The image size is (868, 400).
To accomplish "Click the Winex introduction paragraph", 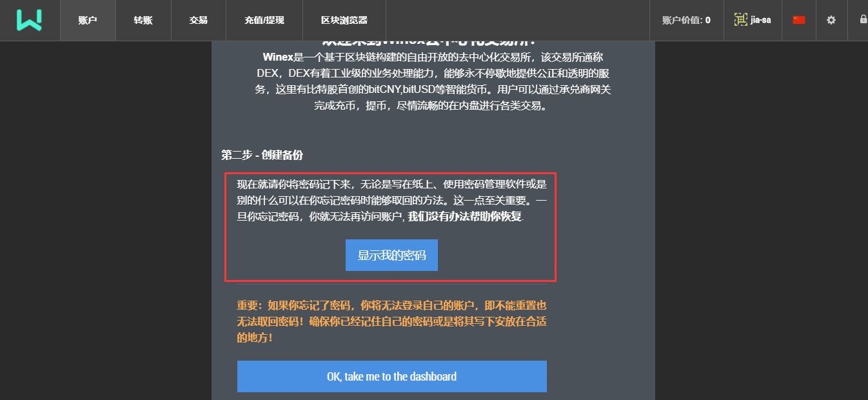I will tap(433, 81).
